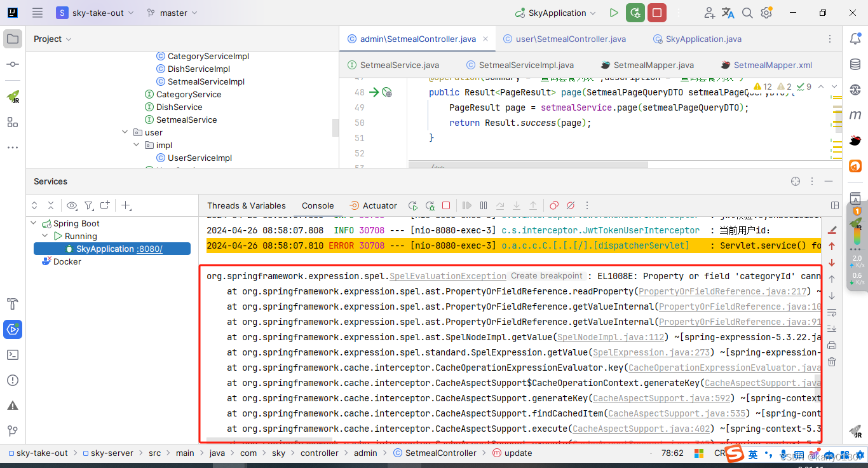Screen dimensions: 868x468
Task: Open SpelNodeImpl.java:112 from the stack trace
Action: click(609, 337)
